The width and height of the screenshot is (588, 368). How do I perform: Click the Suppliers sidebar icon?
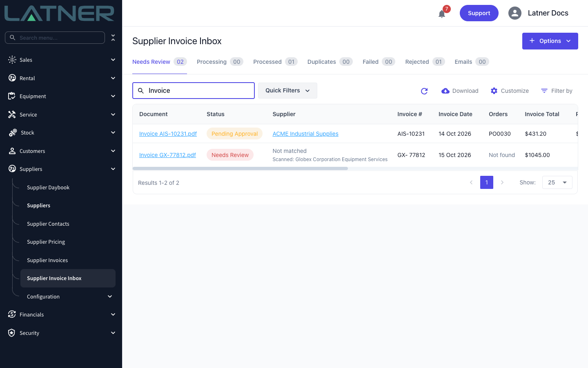coord(12,169)
